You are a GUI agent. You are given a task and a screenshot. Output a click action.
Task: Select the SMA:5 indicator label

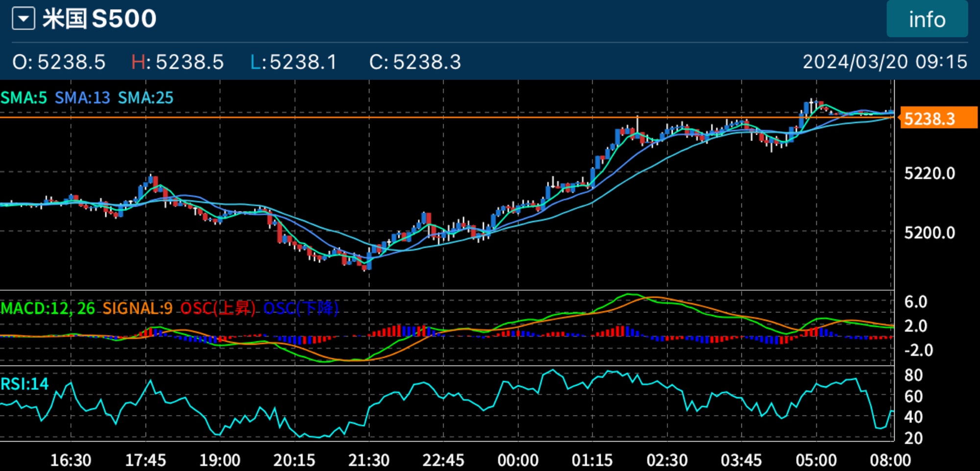point(24,98)
